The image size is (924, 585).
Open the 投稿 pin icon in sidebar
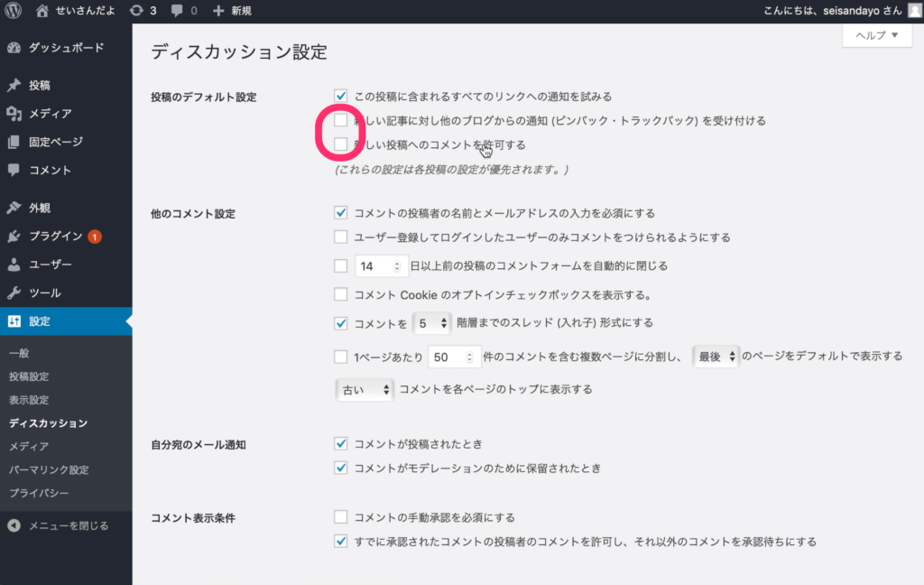point(14,86)
